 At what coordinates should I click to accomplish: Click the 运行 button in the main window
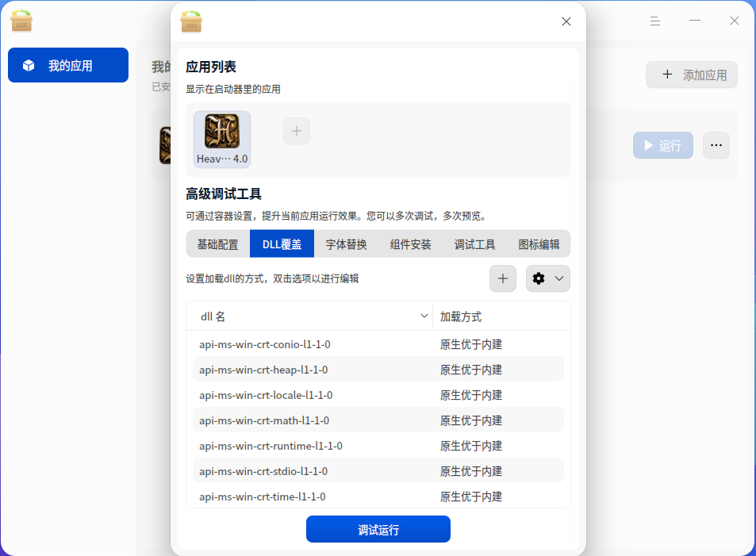click(663, 145)
